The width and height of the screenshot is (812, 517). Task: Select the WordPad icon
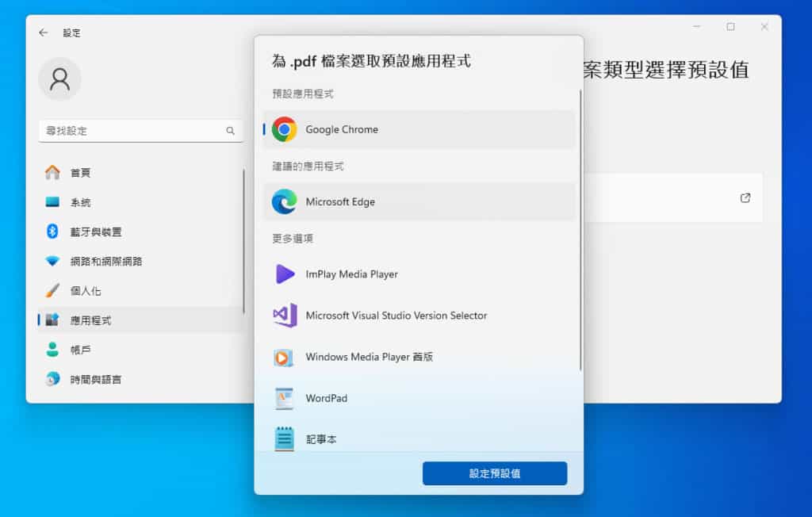284,398
